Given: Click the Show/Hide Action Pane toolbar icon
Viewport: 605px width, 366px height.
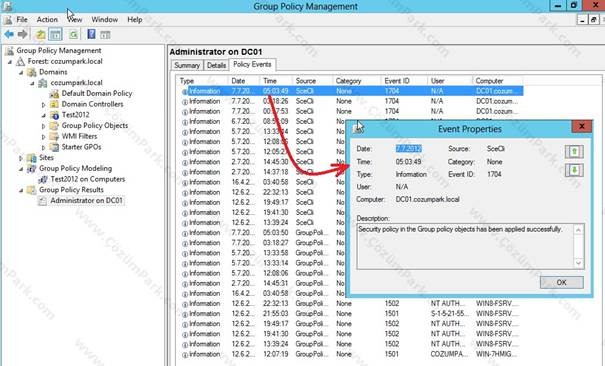Looking at the screenshot, I should [105, 35].
